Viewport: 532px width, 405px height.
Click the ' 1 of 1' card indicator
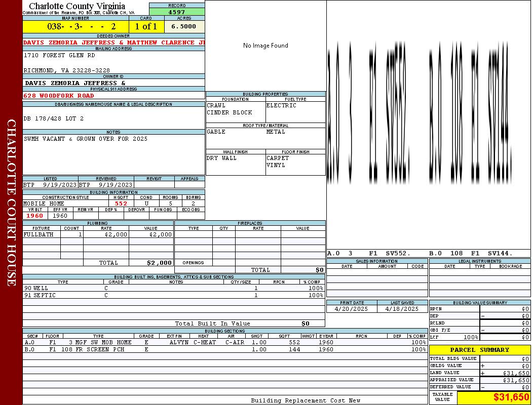146,26
